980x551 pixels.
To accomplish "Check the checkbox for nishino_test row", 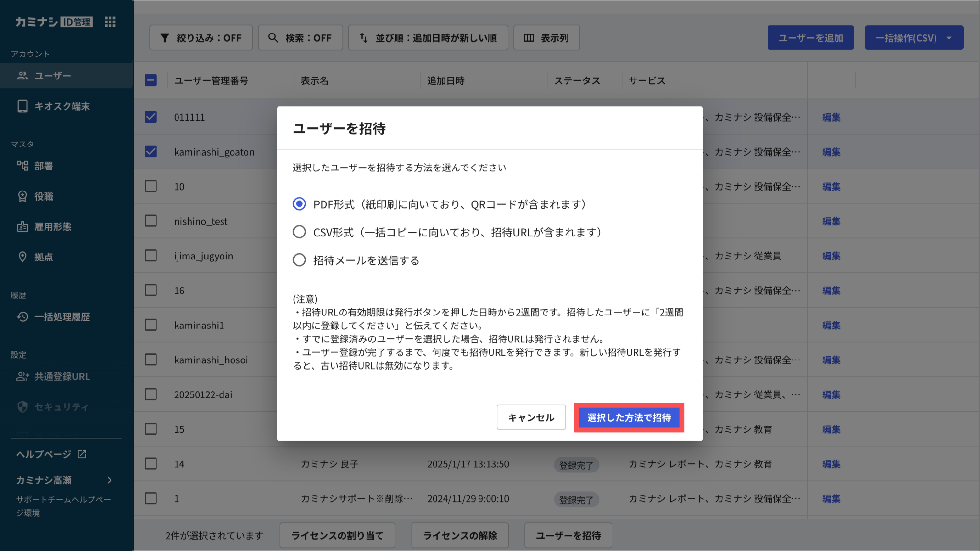I will [151, 221].
